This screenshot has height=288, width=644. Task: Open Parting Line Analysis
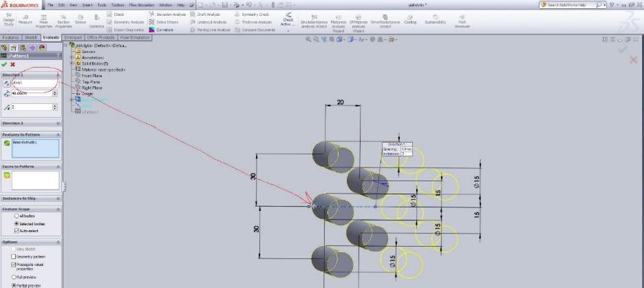coord(211,30)
